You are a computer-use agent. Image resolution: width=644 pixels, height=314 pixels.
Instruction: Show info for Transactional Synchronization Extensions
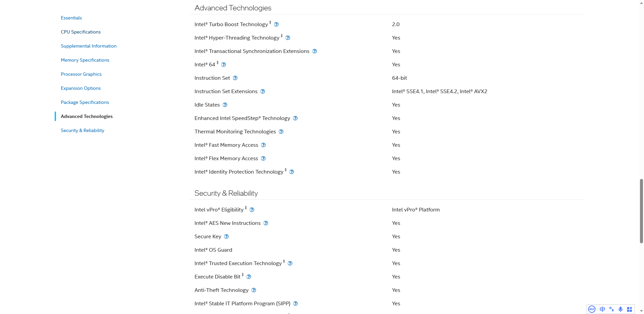[x=314, y=51]
